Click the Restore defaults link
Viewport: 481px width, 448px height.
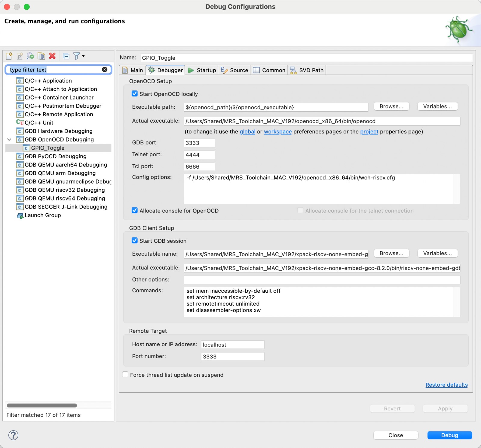pos(446,385)
